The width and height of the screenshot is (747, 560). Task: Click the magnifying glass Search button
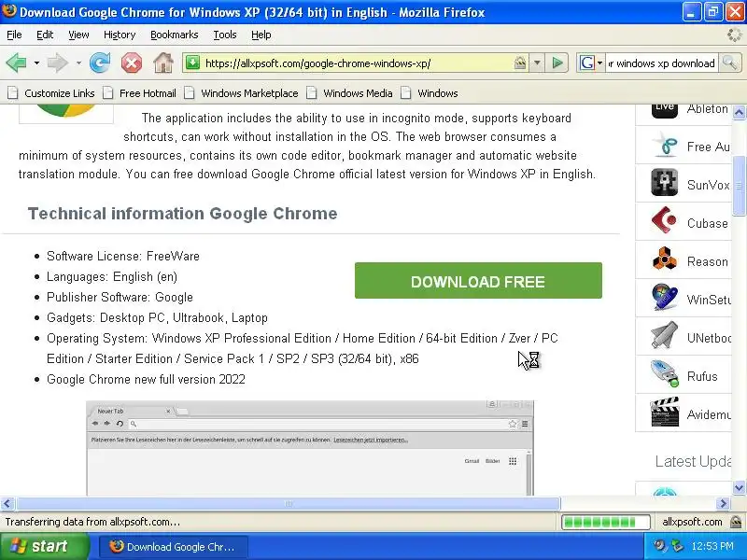(x=729, y=63)
